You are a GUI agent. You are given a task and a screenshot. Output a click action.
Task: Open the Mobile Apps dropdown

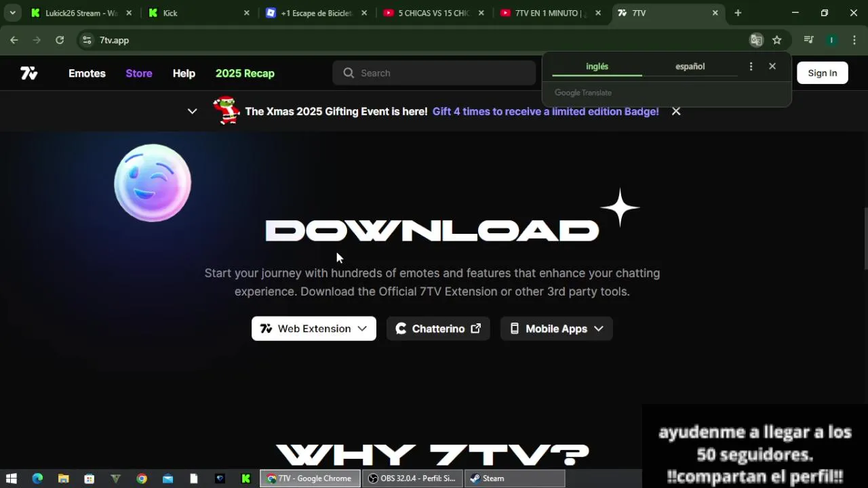557,329
